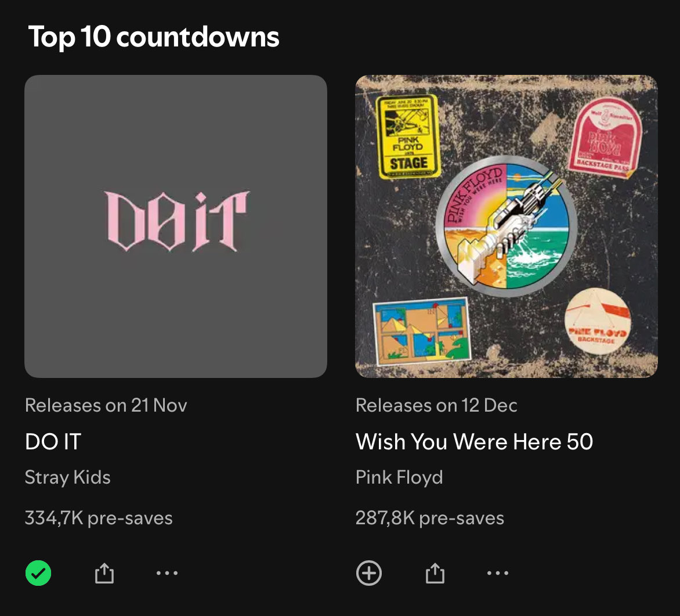Open more options for Wish You Were Here 50
The image size is (680, 616).
click(x=497, y=574)
